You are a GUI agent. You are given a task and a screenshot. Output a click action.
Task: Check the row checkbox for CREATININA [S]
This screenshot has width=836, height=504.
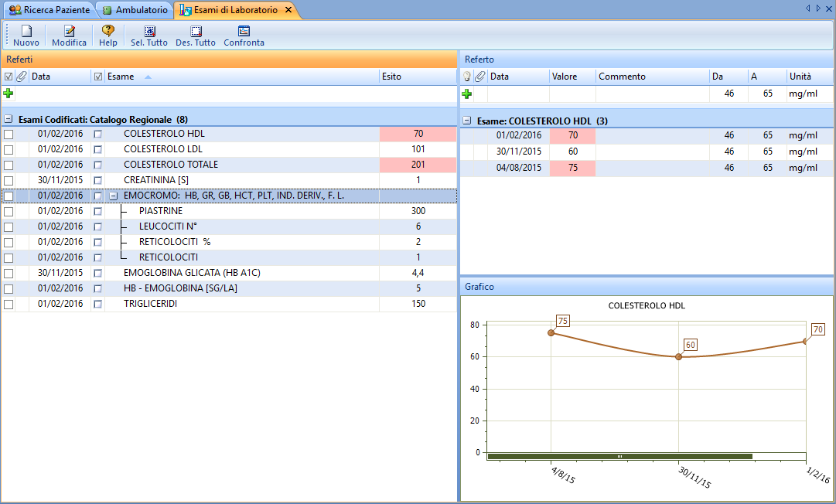pyautogui.click(x=9, y=181)
